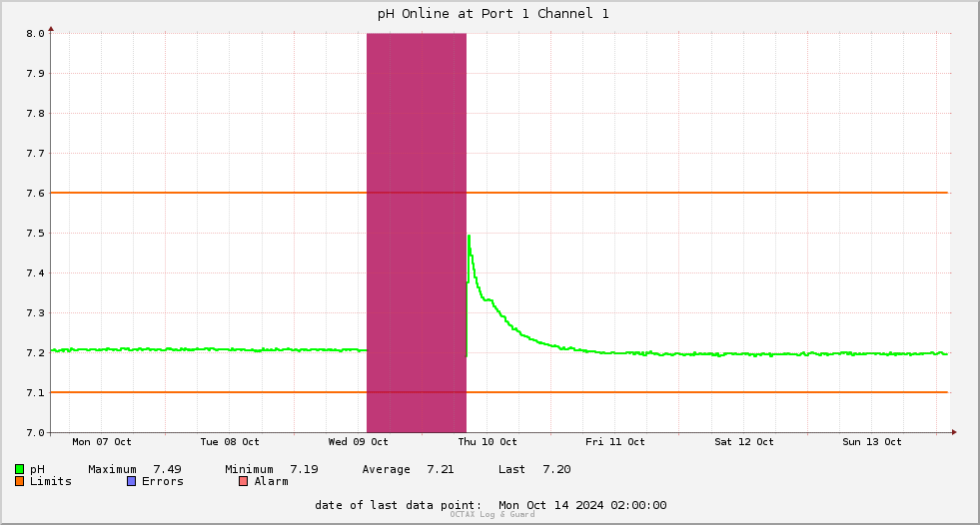Click the 'Thu 10 Oct' axis label

click(488, 441)
